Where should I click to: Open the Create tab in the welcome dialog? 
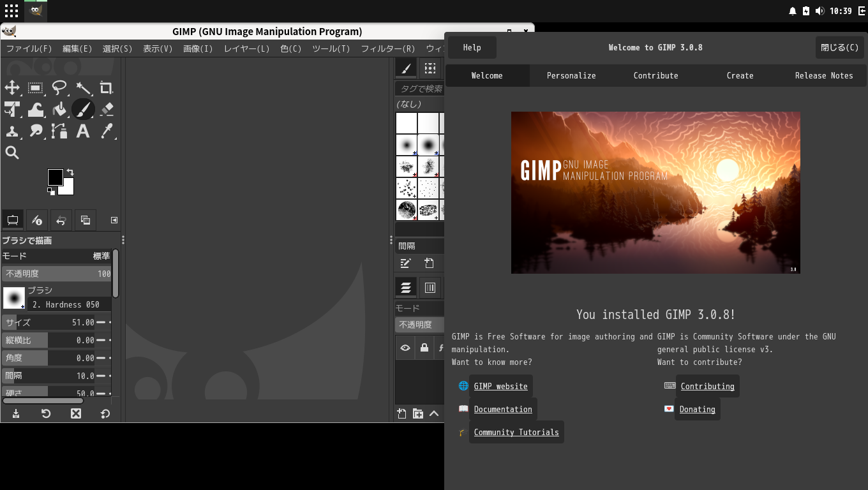coord(740,75)
